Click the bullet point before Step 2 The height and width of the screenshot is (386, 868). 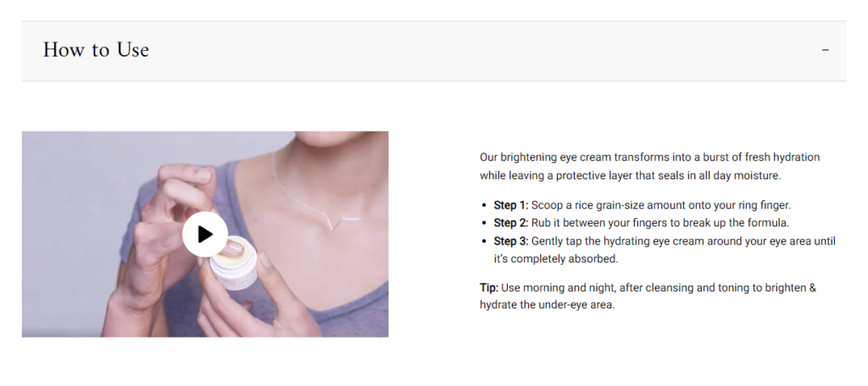(x=485, y=224)
